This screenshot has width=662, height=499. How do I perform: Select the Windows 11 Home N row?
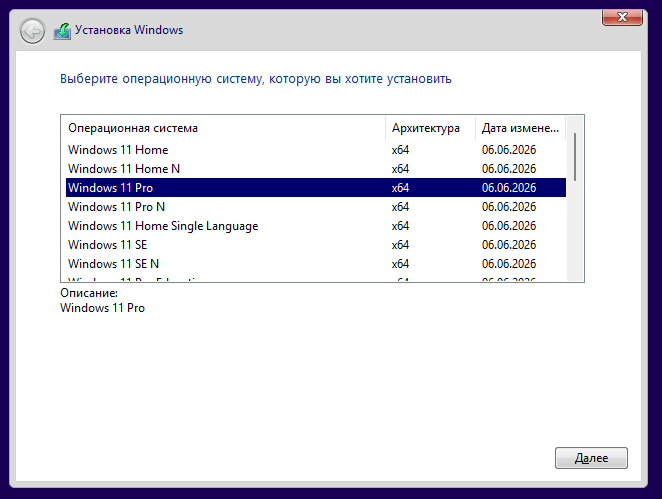(316, 169)
